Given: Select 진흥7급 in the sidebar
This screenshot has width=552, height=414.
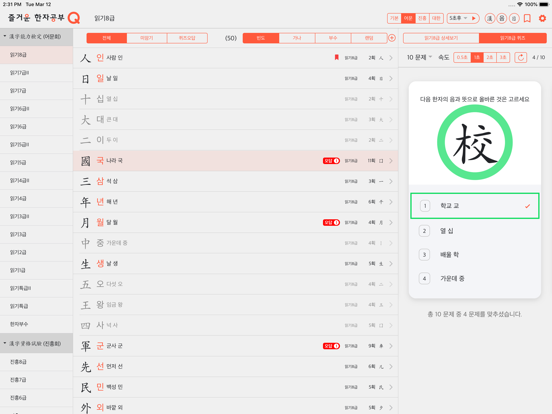Looking at the screenshot, I should pos(36,380).
